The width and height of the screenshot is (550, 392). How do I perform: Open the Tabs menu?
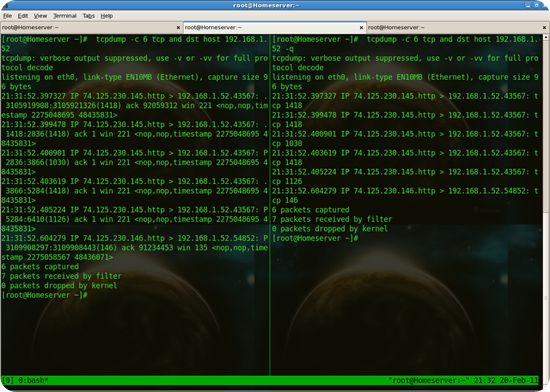click(x=89, y=16)
